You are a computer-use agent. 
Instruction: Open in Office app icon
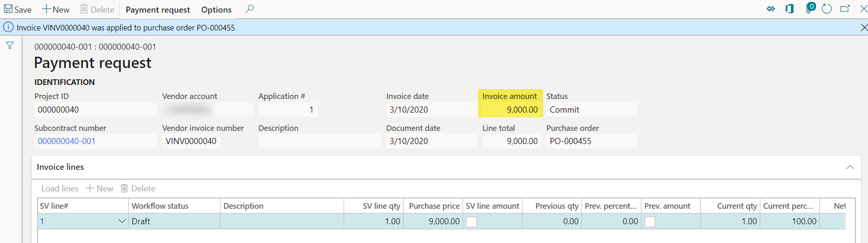pyautogui.click(x=790, y=9)
